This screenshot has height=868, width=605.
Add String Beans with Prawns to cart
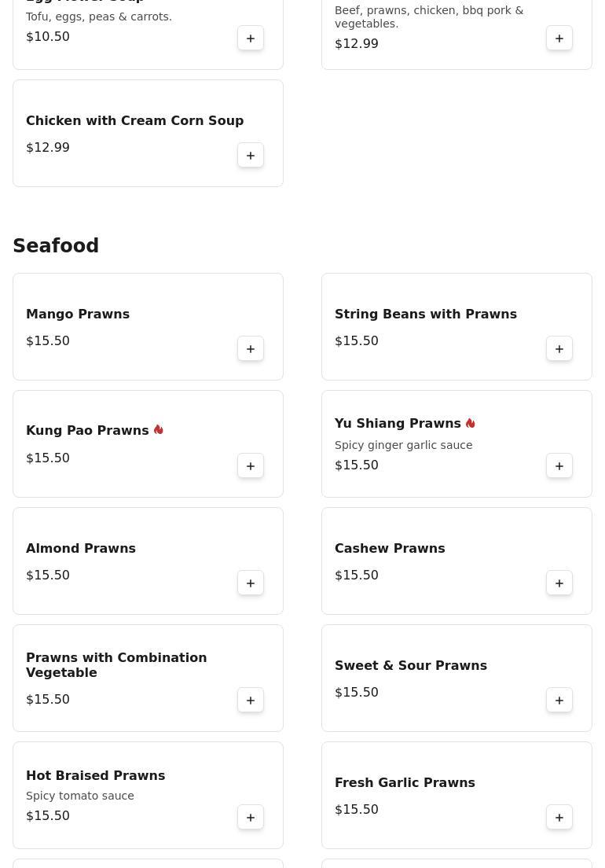click(559, 349)
